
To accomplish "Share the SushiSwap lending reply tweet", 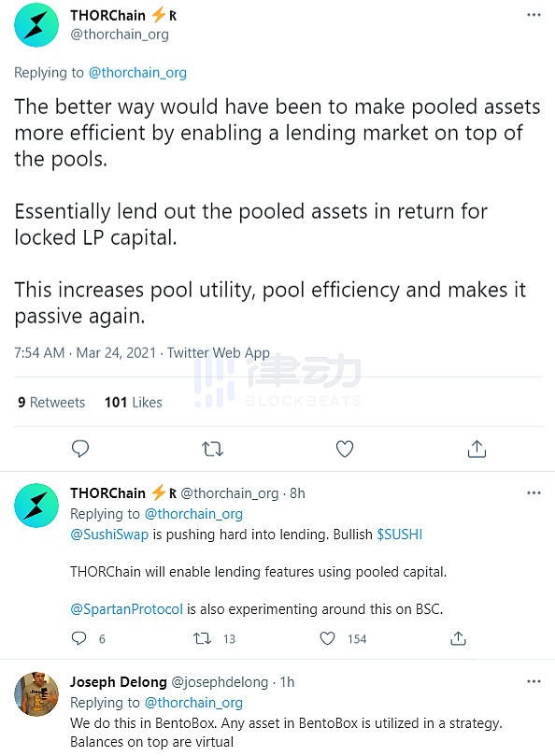I will click(x=458, y=638).
